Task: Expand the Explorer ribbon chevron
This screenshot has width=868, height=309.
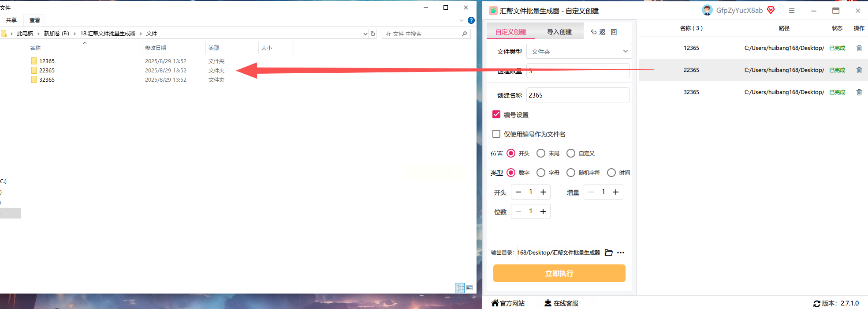Action: (x=462, y=20)
